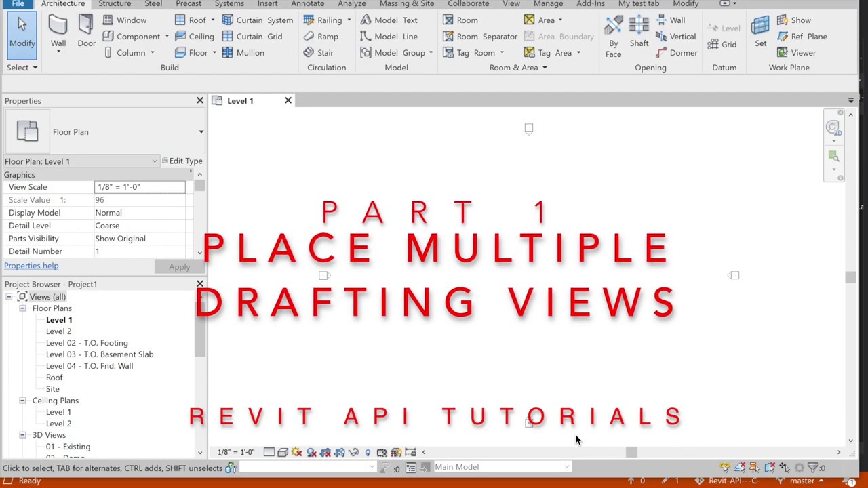Toggle Select Underlay Elements in status bar

point(740,468)
